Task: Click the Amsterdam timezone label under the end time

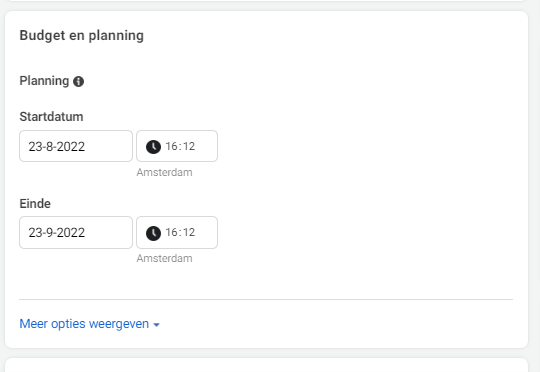Action: pos(164,258)
